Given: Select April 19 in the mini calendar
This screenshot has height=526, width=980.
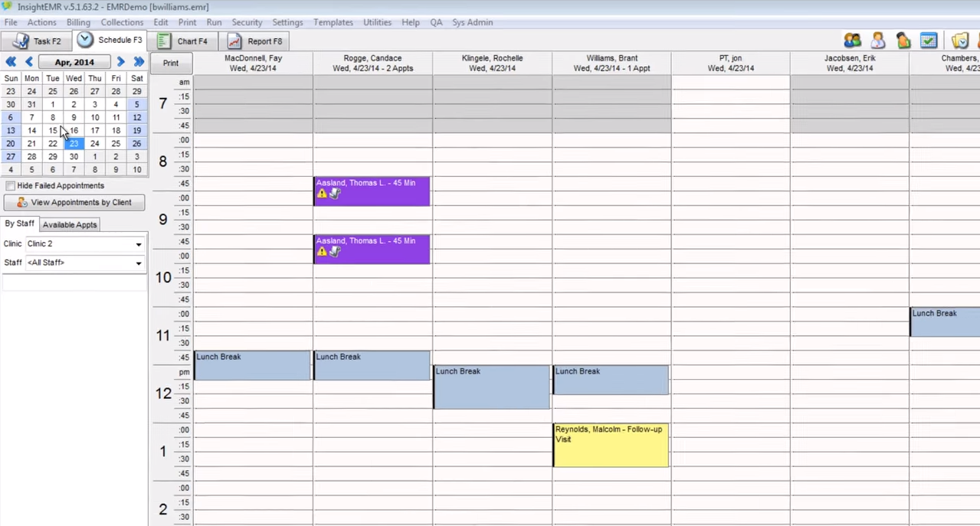Looking at the screenshot, I should click(x=137, y=130).
